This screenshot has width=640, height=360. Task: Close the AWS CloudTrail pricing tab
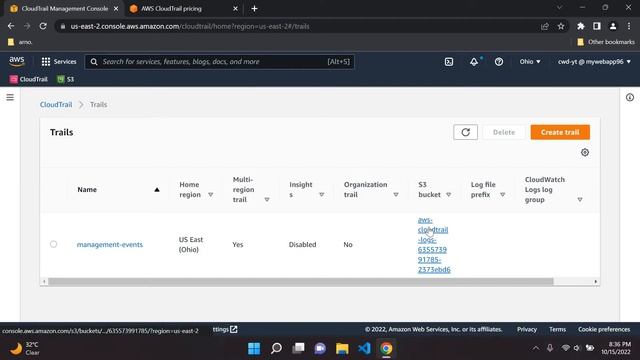point(236,9)
